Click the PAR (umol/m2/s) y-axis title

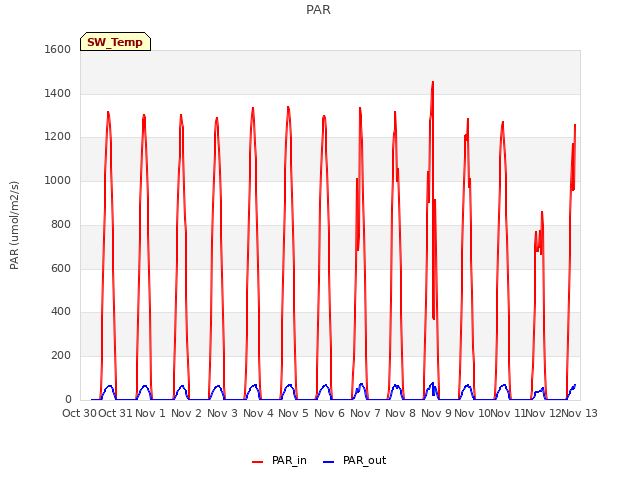tap(14, 225)
